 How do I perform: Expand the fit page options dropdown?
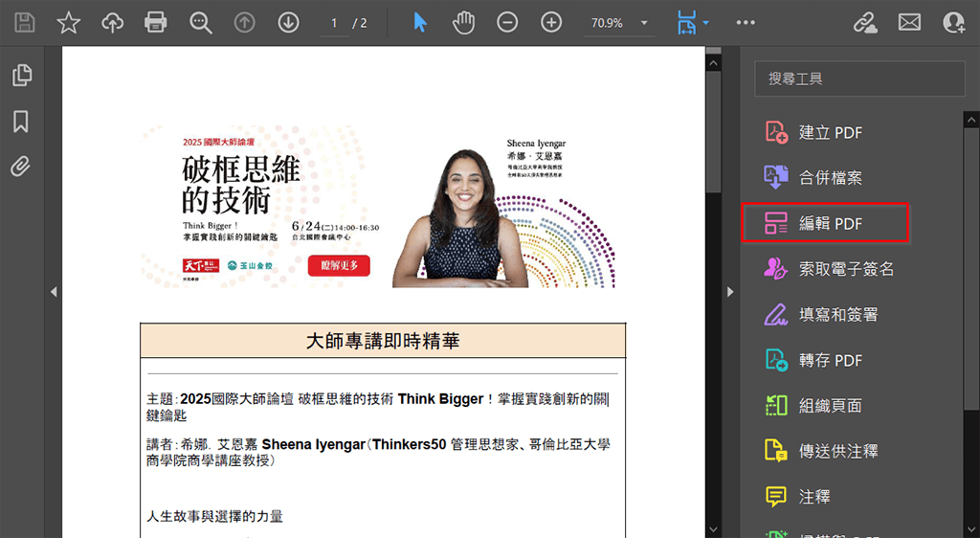pos(705,22)
